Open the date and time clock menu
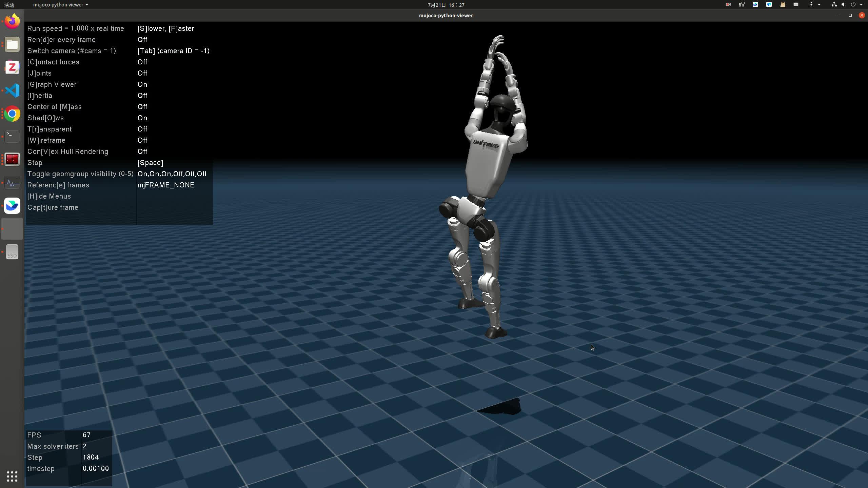 pos(446,5)
